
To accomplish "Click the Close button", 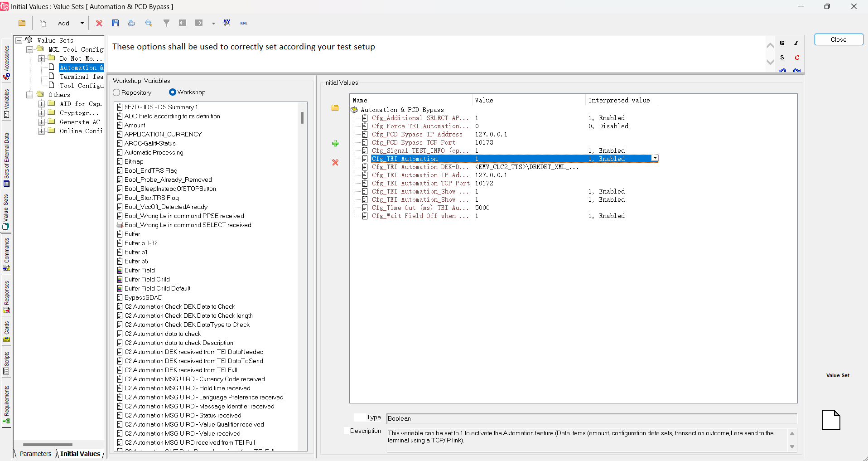I will [x=839, y=39].
